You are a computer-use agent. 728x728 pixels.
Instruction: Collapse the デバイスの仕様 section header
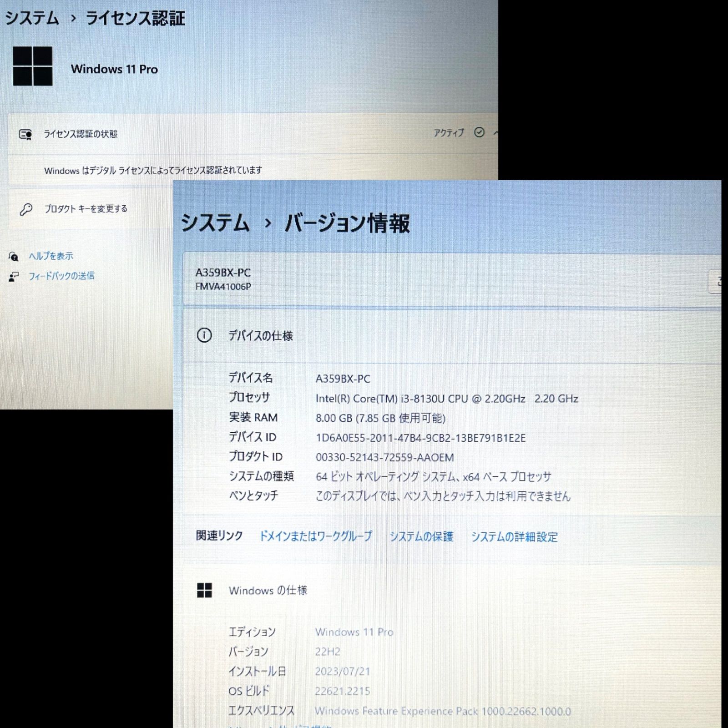tap(452, 336)
